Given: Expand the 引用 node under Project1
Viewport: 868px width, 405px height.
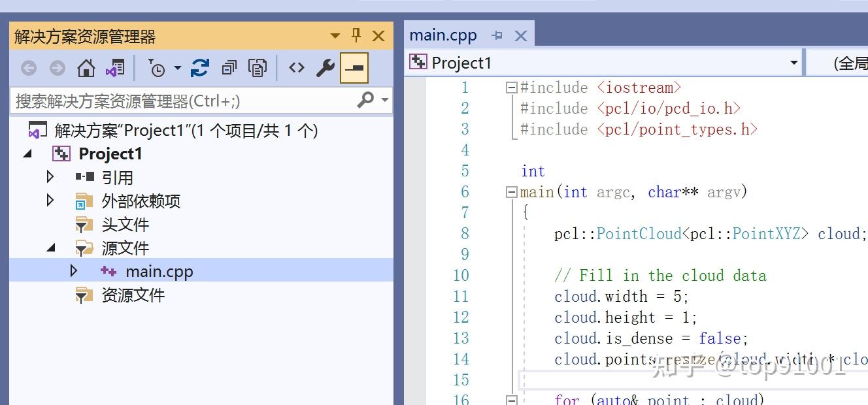Looking at the screenshot, I should click(50, 176).
